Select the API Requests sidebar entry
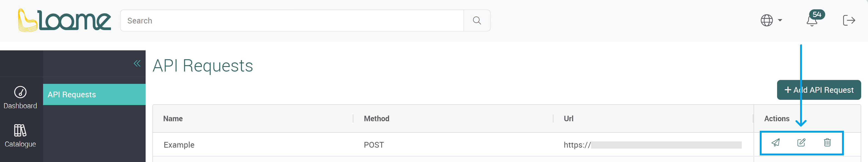This screenshot has height=162, width=868. pyautogui.click(x=72, y=94)
